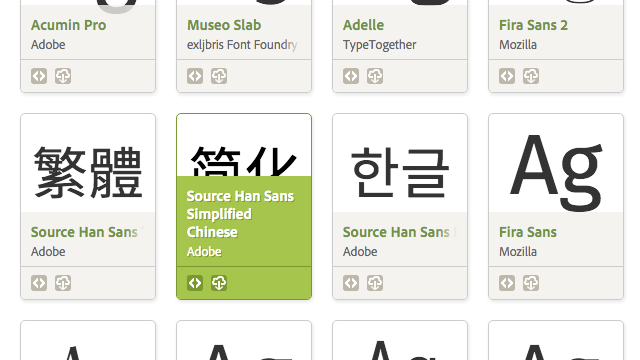The image size is (640, 360).
Task: Click web use icon on Acumin Pro card
Action: point(39,76)
